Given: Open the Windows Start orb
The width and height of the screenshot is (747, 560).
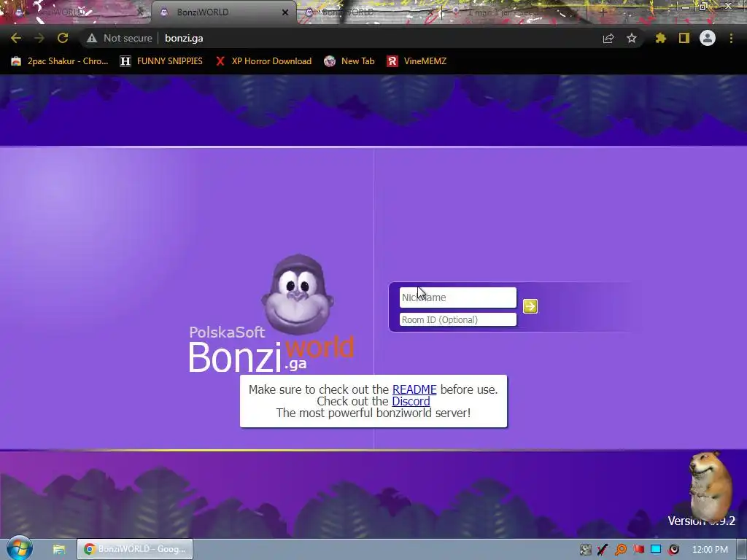Looking at the screenshot, I should coord(19,548).
